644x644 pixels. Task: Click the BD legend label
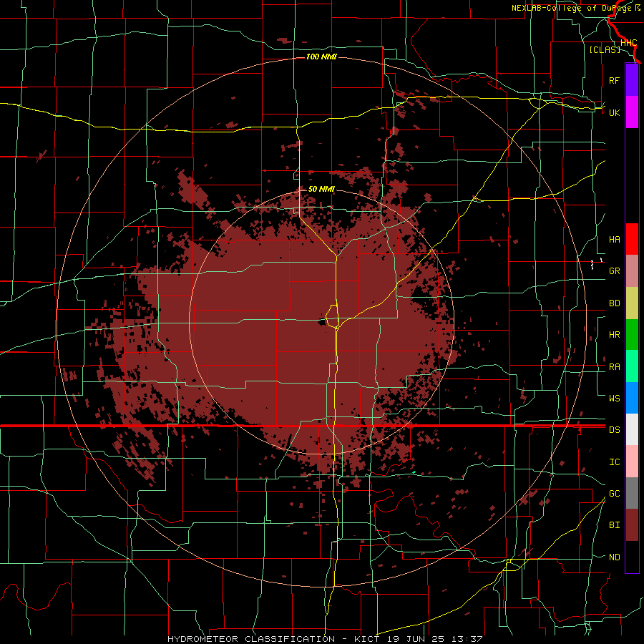[x=614, y=303]
